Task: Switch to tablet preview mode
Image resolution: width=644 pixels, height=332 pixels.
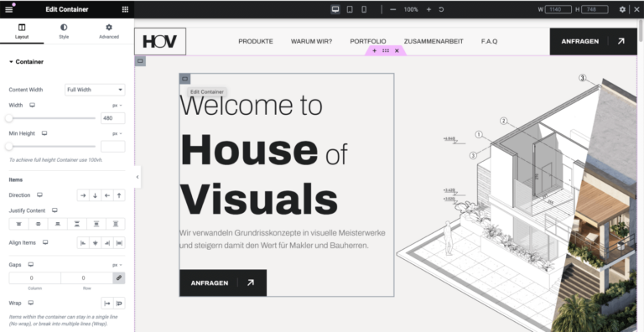Action: [x=350, y=9]
